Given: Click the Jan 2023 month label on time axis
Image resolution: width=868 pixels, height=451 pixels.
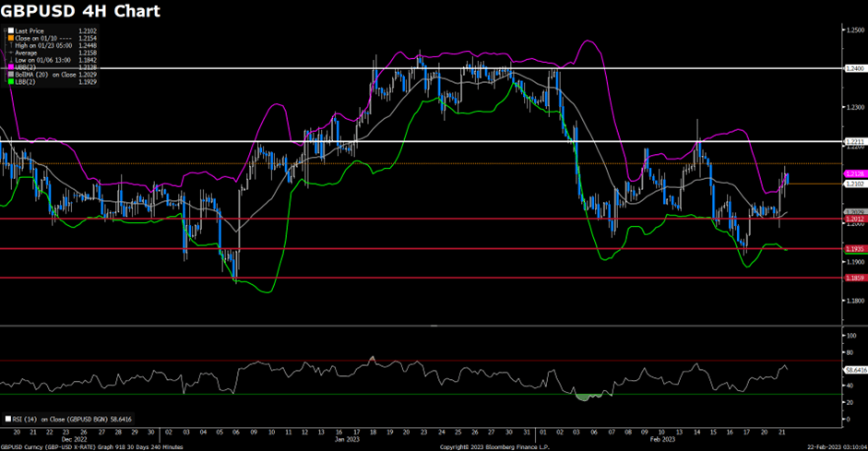Looking at the screenshot, I should [340, 440].
